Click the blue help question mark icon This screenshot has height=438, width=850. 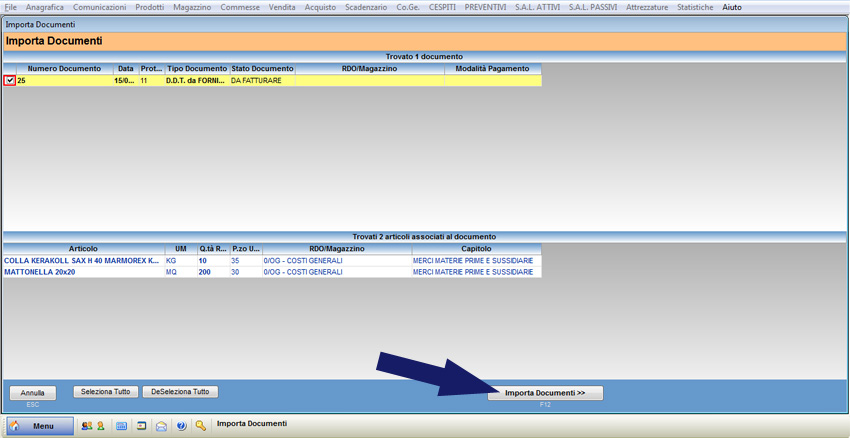181,426
